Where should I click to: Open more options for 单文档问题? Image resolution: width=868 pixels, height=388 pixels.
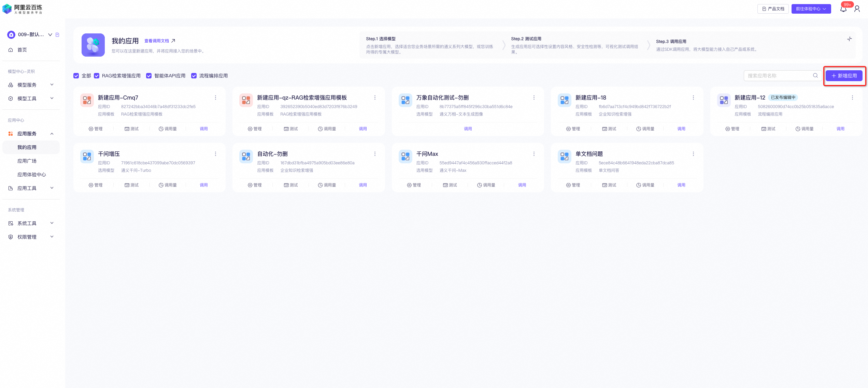[693, 154]
